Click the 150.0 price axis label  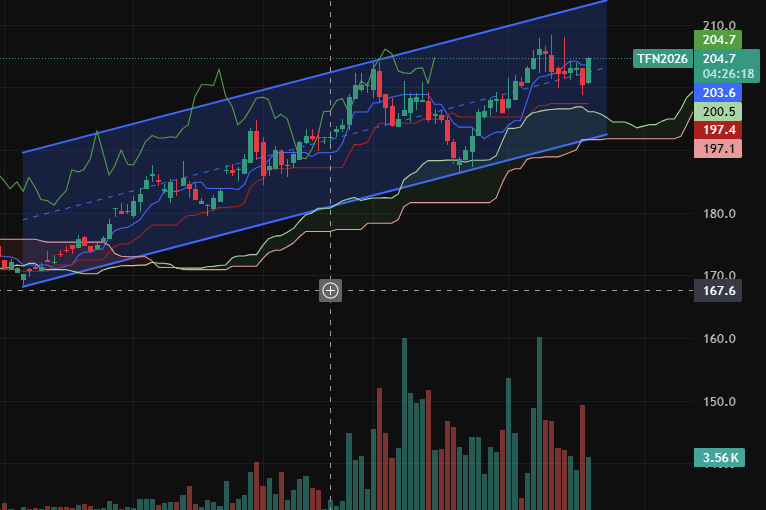(719, 402)
